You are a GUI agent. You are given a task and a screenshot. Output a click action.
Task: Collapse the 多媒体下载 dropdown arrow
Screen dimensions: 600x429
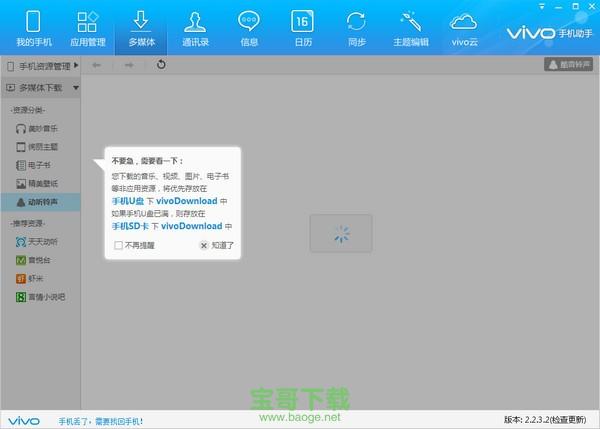(76, 88)
